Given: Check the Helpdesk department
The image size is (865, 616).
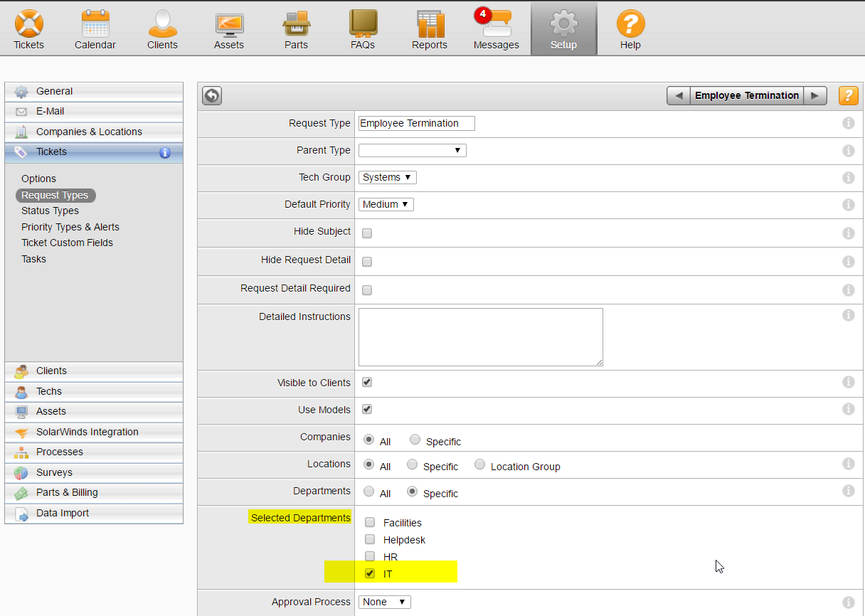Looking at the screenshot, I should pyautogui.click(x=370, y=539).
